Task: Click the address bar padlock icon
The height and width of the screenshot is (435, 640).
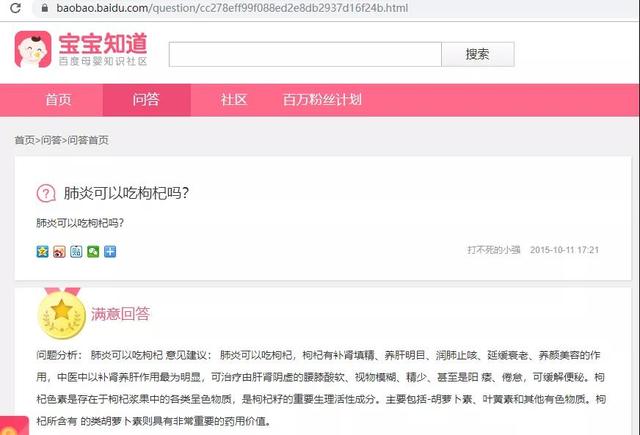Action: (x=45, y=8)
